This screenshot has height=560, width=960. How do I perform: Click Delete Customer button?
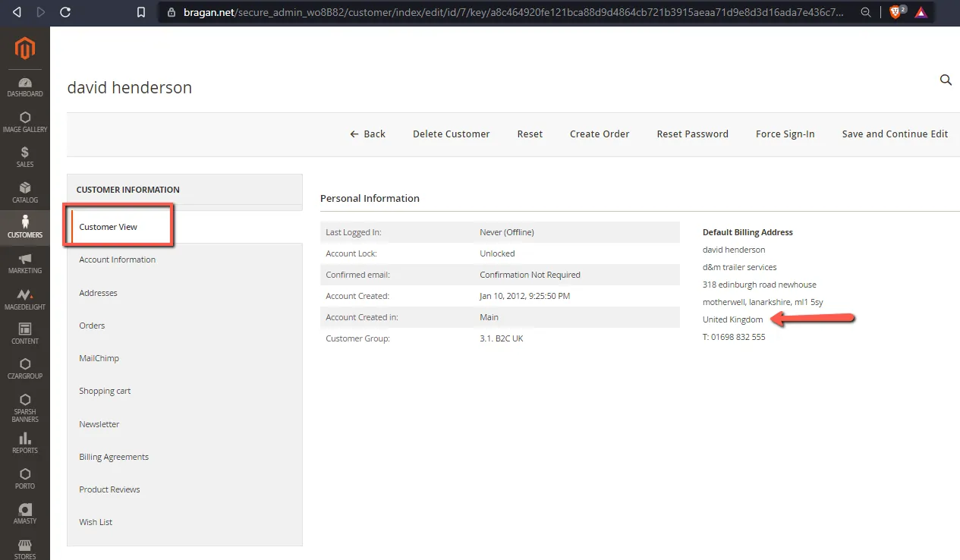pos(452,134)
